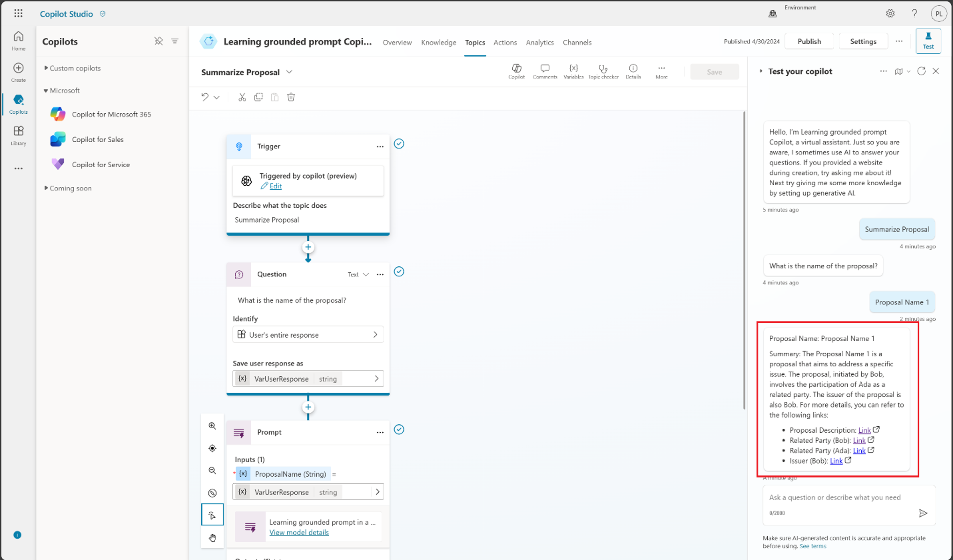The height and width of the screenshot is (560, 953).
Task: Open more copilot options next to Settings
Action: pyautogui.click(x=899, y=41)
